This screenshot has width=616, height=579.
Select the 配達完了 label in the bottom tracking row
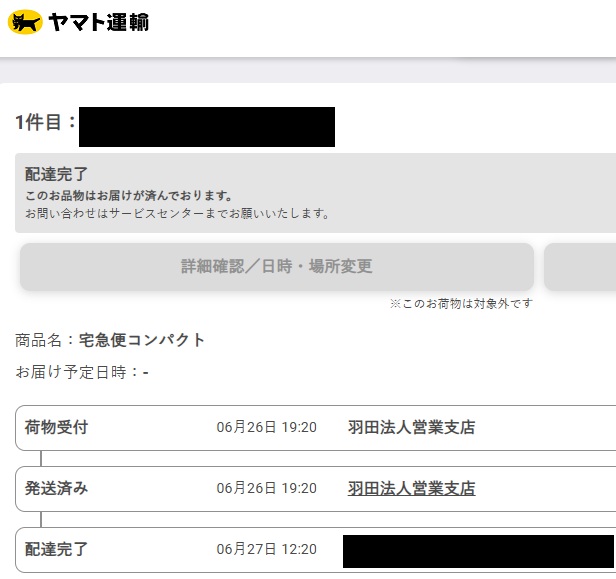(56, 549)
